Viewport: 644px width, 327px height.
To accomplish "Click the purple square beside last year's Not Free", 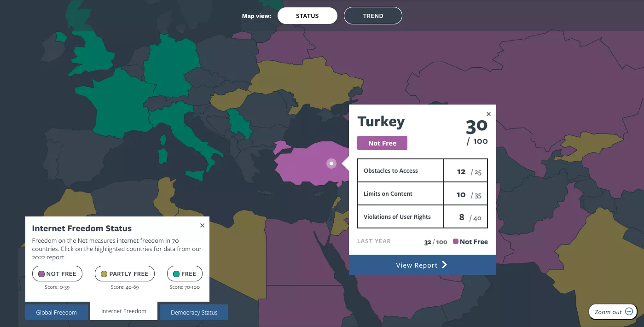I will tap(456, 241).
